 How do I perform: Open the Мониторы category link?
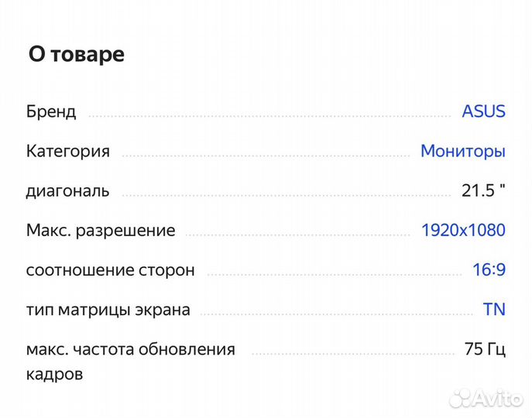coord(462,151)
